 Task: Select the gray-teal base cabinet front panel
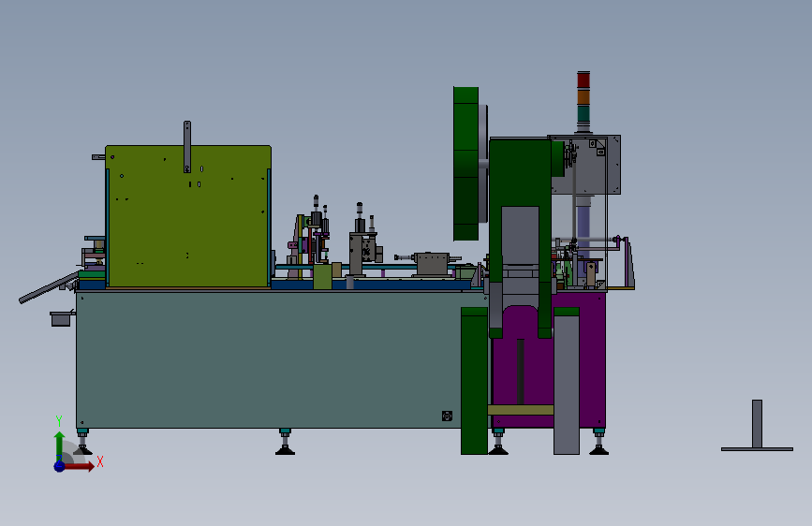click(270, 360)
